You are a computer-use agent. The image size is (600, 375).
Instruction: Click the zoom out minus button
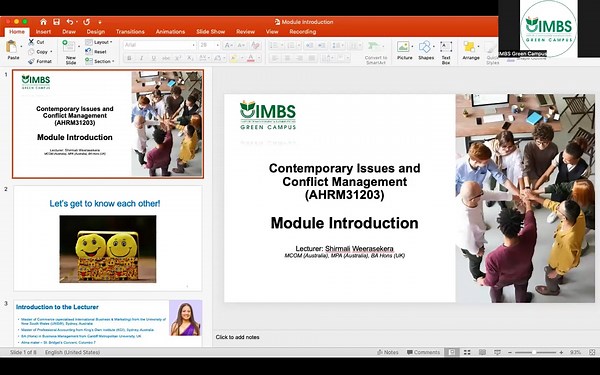coord(510,352)
